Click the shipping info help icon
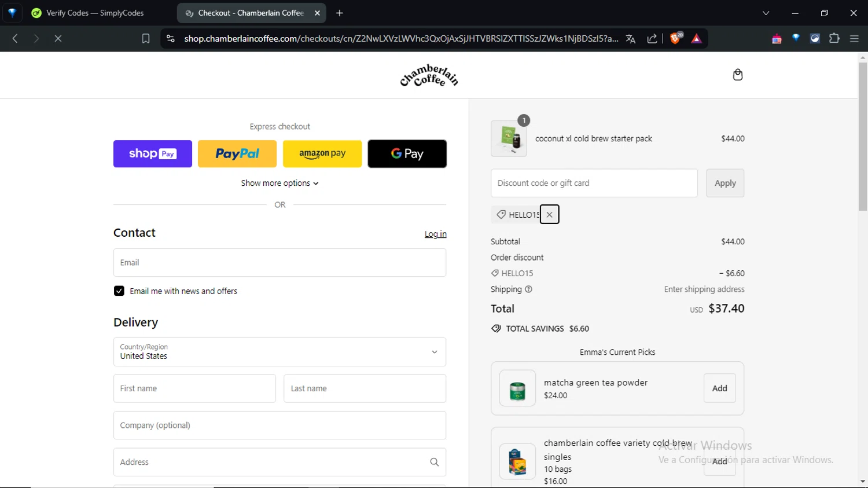 click(x=528, y=289)
